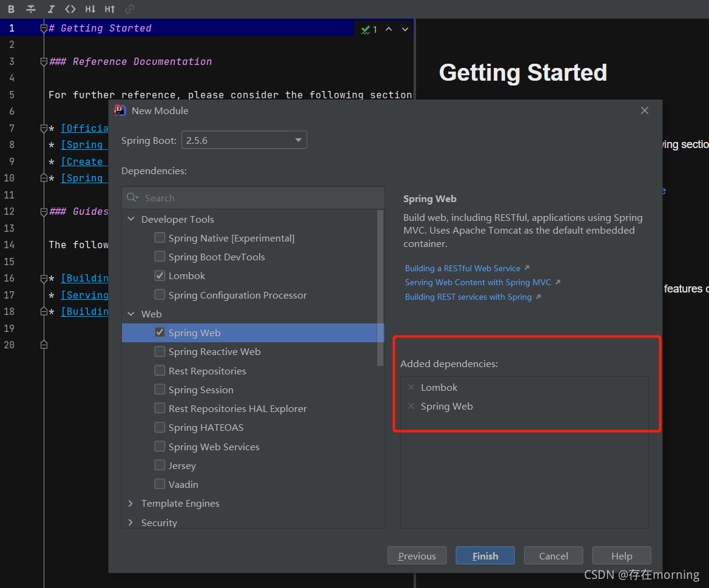Image resolution: width=709 pixels, height=588 pixels.
Task: Collapse the Developer Tools category
Action: coord(131,219)
